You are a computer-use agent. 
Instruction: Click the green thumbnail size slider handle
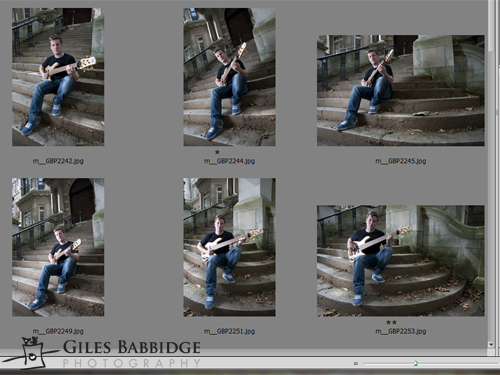point(415,363)
